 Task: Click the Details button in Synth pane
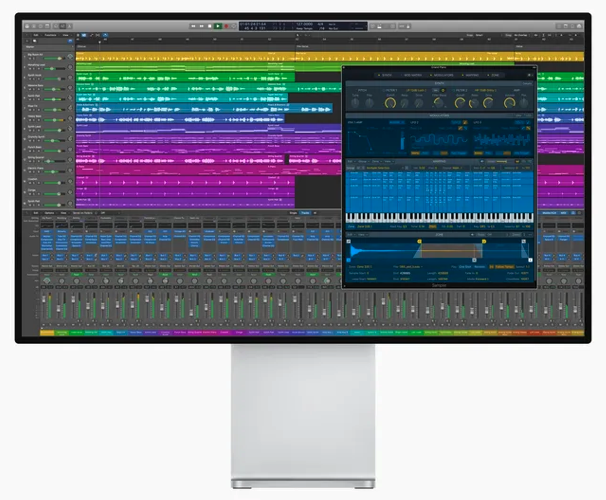528,83
